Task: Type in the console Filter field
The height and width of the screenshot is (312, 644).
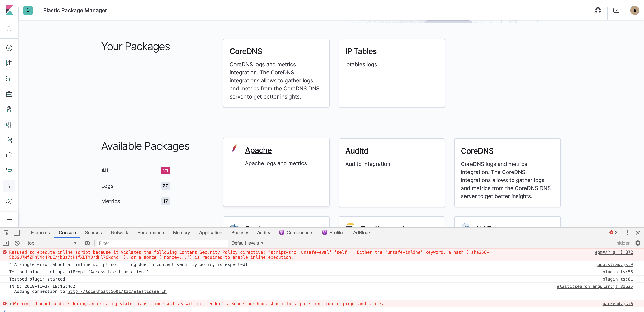Action: [163, 243]
